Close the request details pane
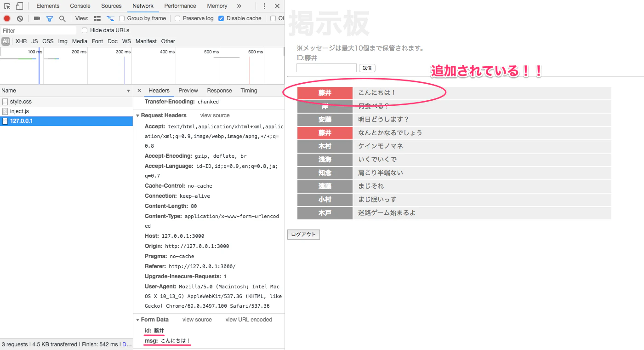The image size is (644, 350). point(139,91)
